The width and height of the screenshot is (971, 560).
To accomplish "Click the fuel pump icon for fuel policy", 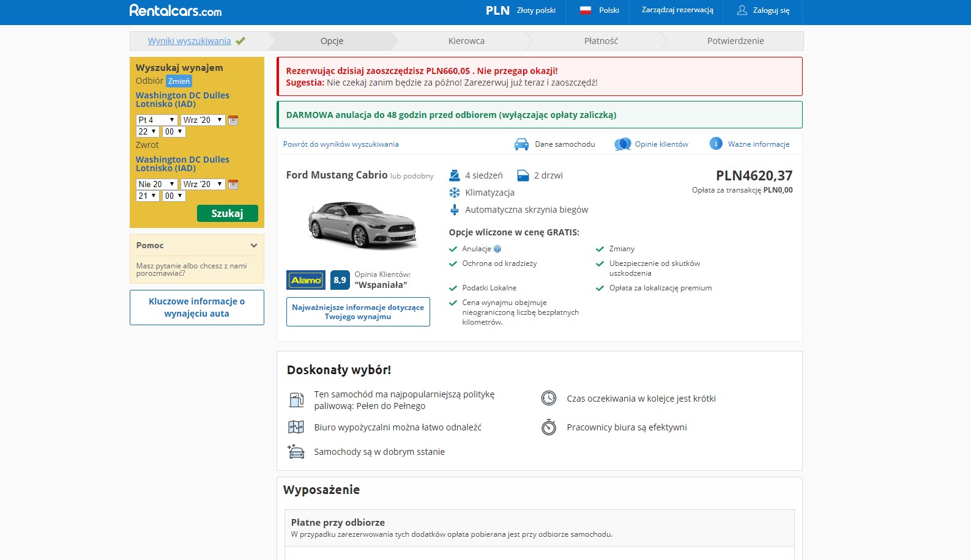I will coord(296,400).
